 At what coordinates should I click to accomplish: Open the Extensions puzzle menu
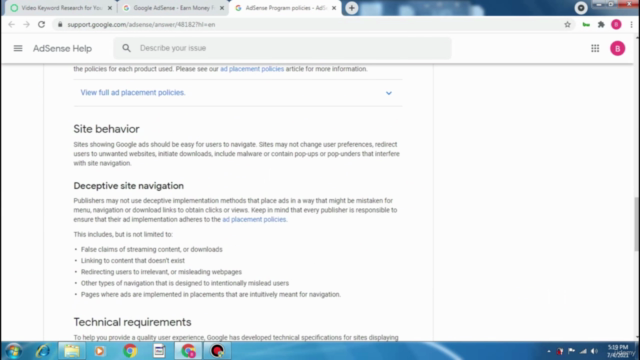(x=601, y=24)
